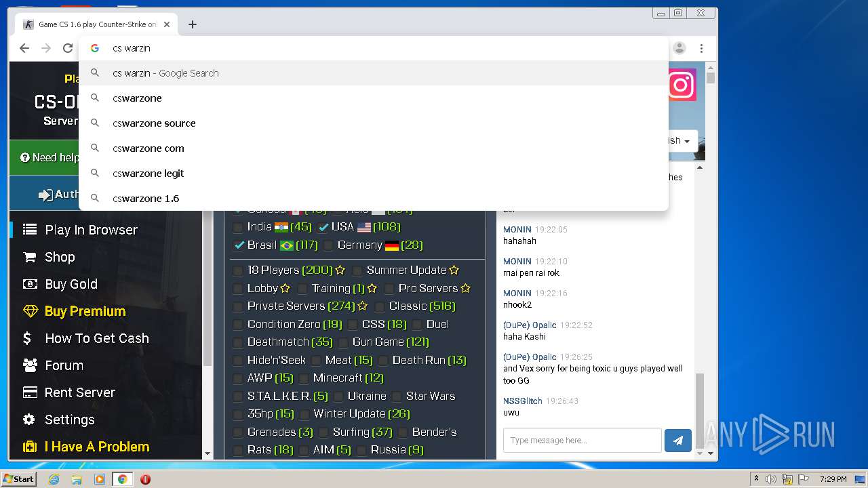Pick the 'cswarzone' suggestion
Image resolution: width=868 pixels, height=488 pixels.
[374, 98]
